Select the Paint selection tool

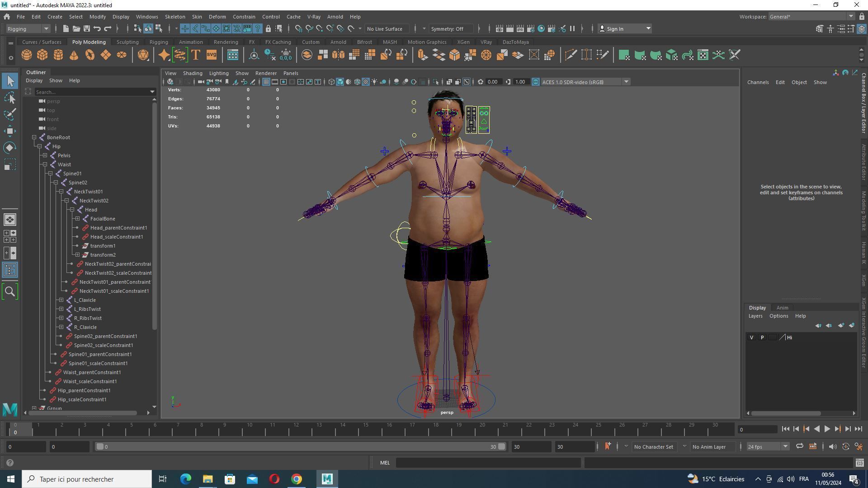coord(10,114)
